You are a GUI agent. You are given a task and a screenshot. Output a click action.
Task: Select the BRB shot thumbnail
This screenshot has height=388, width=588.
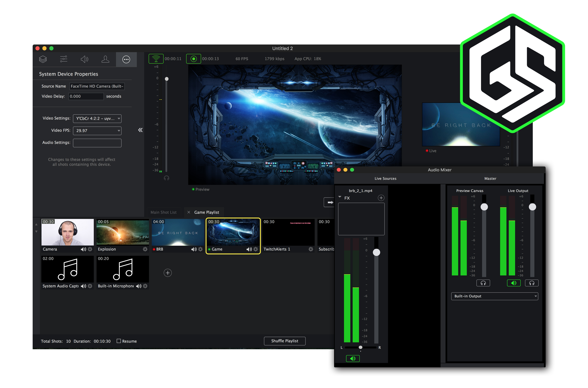click(x=178, y=232)
